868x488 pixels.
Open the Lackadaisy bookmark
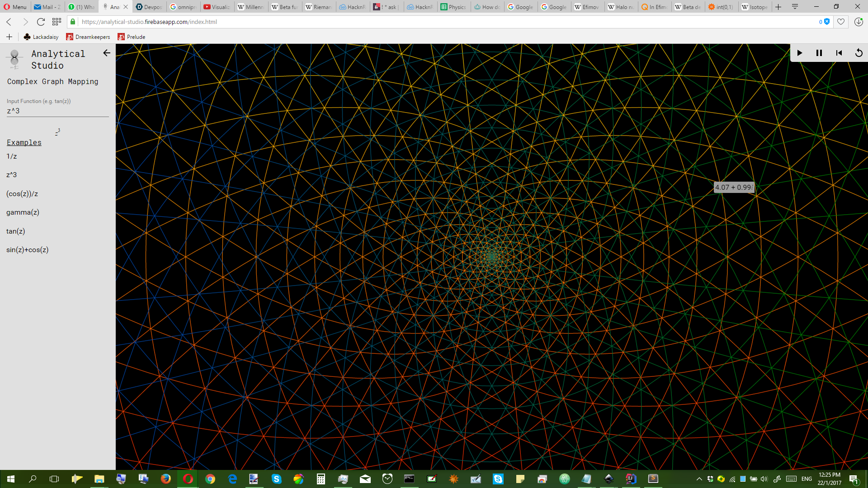[x=41, y=37]
